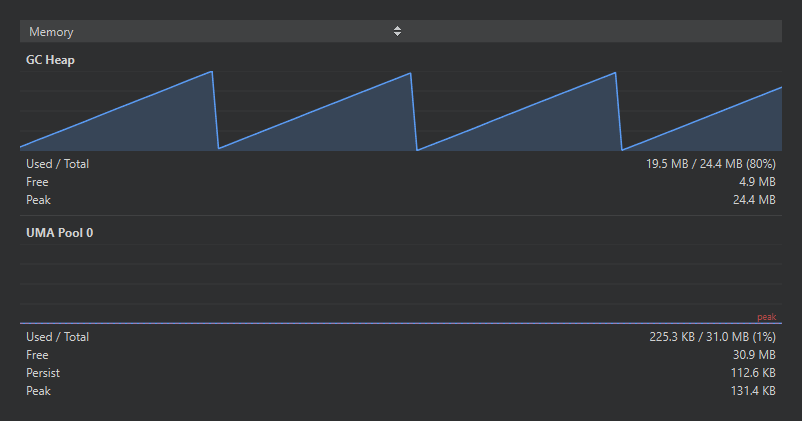Click the up-down arrows on Memory selector
Screen dimensions: 802x421
coord(397,31)
